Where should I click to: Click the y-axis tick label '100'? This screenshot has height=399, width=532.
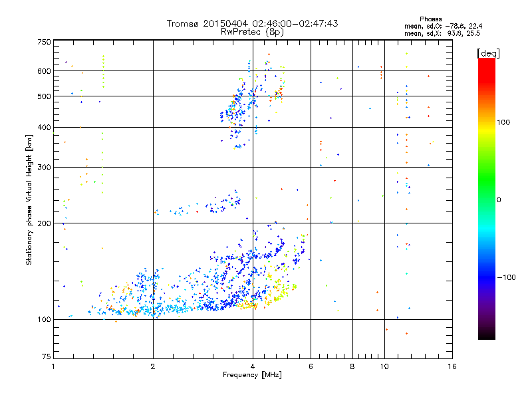point(44,320)
